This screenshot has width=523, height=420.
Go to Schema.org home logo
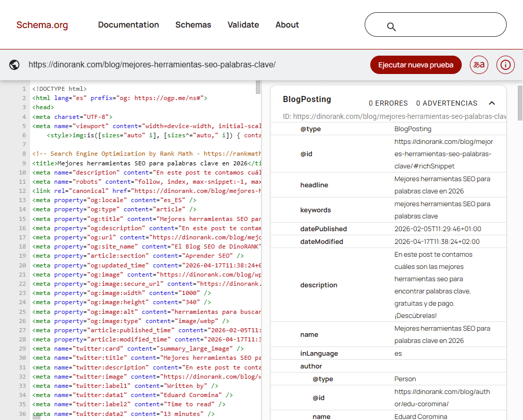(x=42, y=25)
